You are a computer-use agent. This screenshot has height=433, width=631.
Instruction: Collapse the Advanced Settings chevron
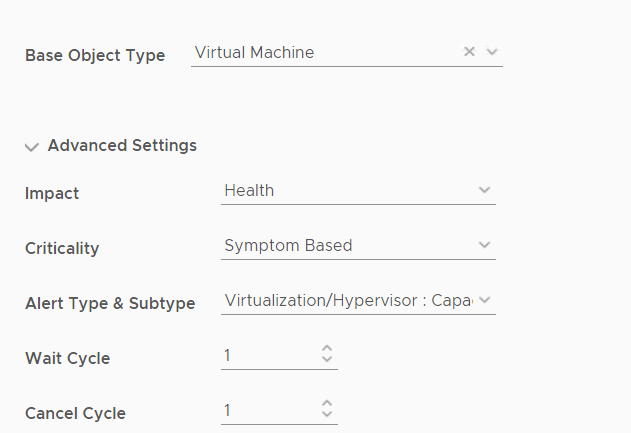[x=32, y=147]
